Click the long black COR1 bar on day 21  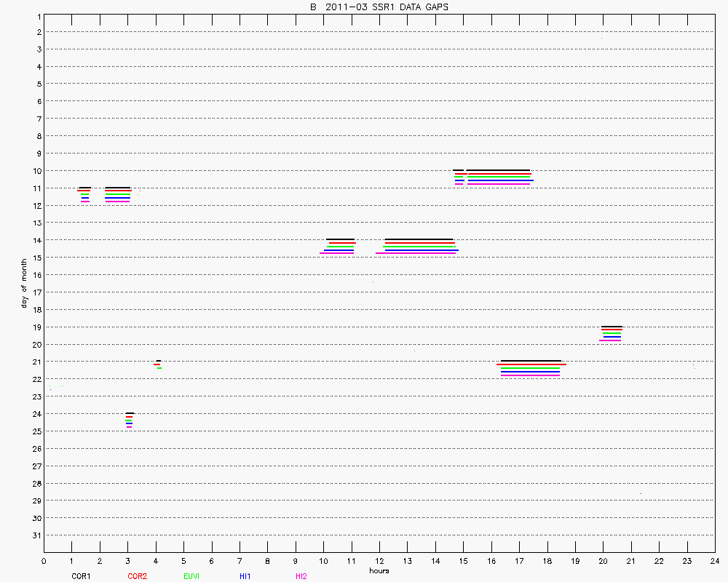pyautogui.click(x=531, y=361)
